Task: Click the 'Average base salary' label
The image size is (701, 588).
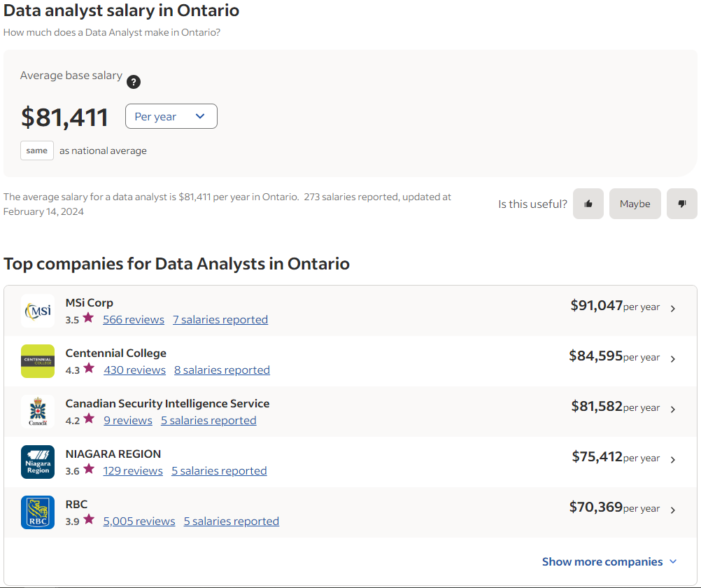Action: (x=71, y=76)
